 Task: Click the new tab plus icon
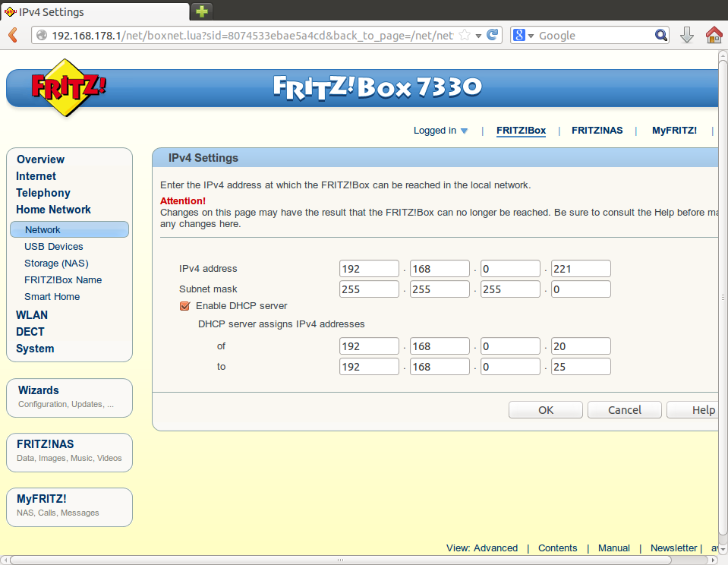point(201,11)
